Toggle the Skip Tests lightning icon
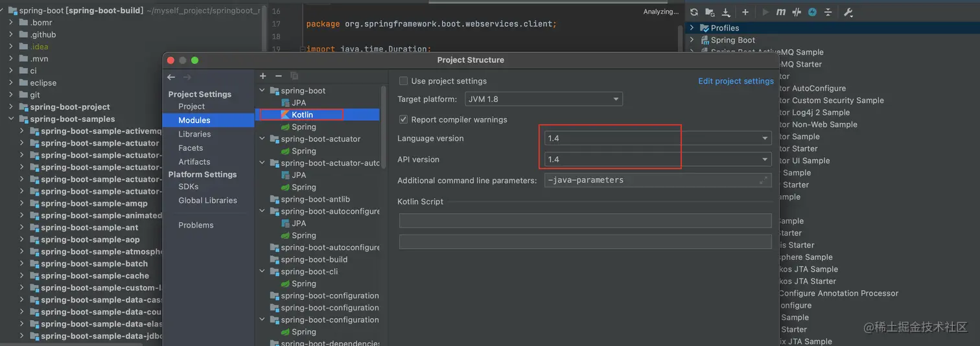 click(812, 12)
